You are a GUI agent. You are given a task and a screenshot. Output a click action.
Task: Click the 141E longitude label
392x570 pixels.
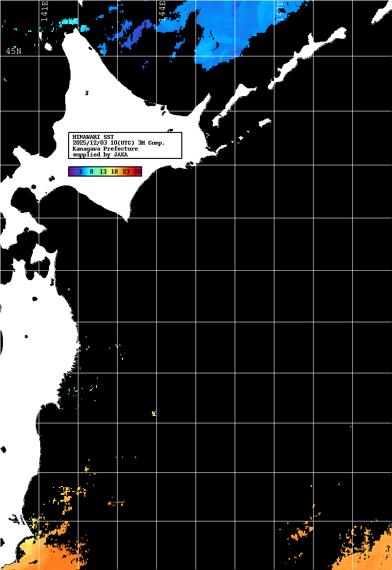tap(45, 11)
